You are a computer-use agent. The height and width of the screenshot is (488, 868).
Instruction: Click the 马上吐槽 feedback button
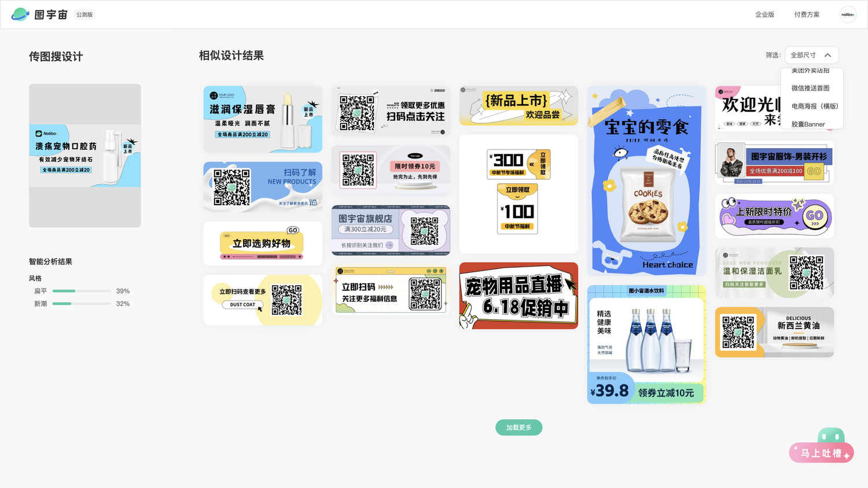(x=821, y=453)
